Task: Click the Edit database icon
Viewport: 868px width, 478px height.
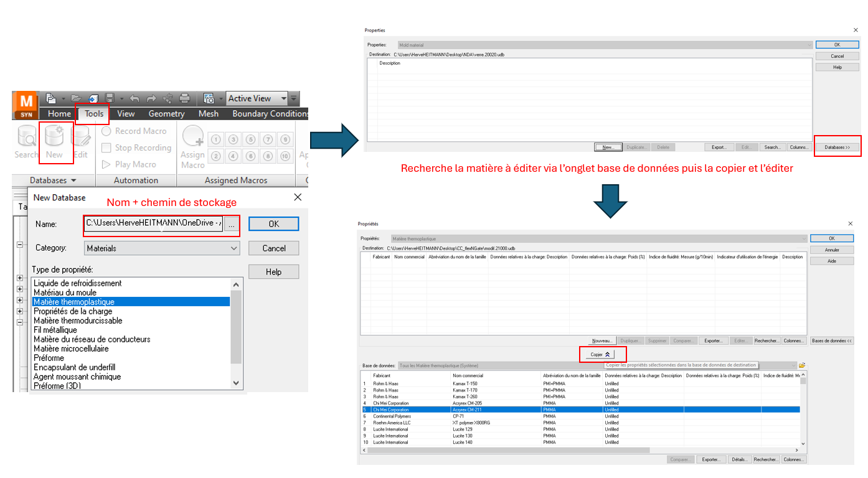Action: click(x=81, y=142)
